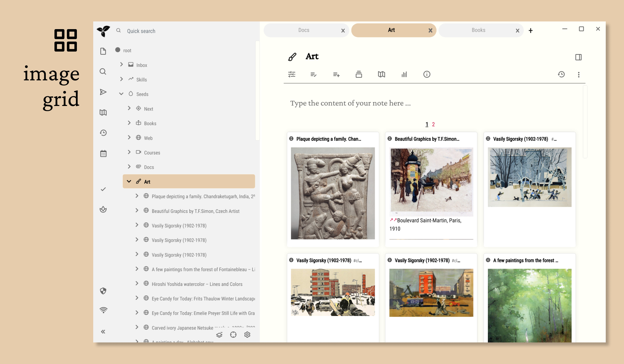Open the jump-to-note arrow icon
The width and height of the screenshot is (624, 364).
[103, 92]
